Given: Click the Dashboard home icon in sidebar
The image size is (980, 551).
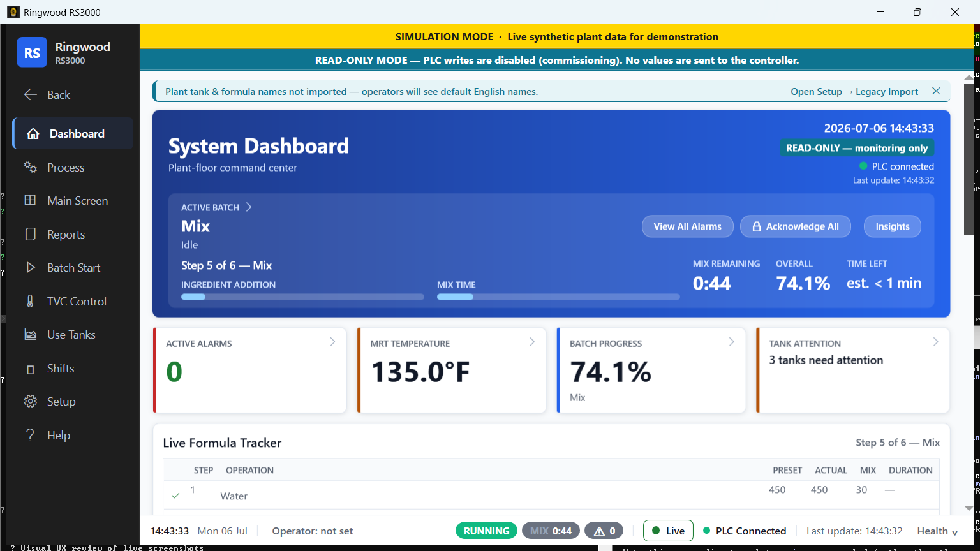Looking at the screenshot, I should tap(33, 134).
